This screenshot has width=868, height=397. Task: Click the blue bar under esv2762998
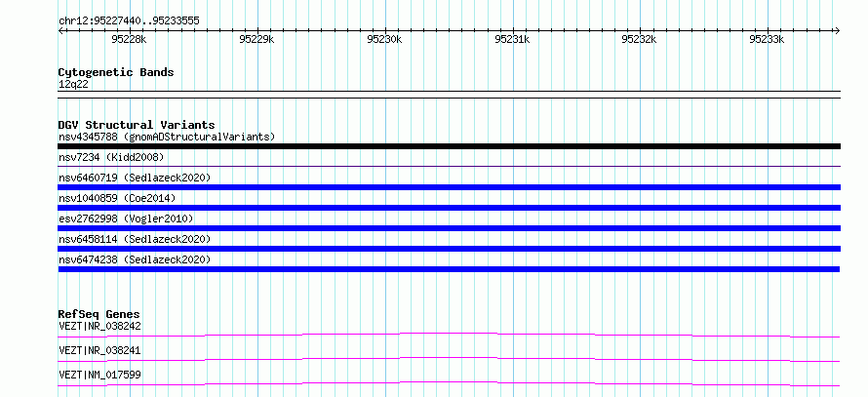coord(450,228)
